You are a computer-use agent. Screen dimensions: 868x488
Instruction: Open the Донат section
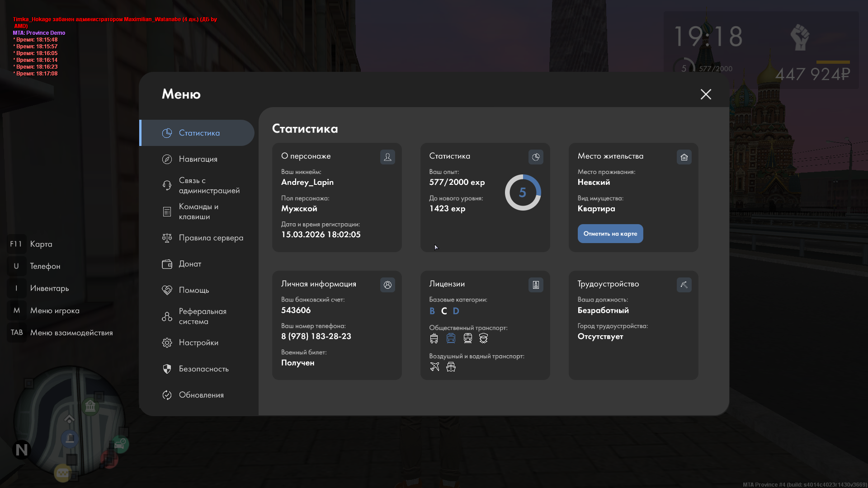tap(190, 264)
